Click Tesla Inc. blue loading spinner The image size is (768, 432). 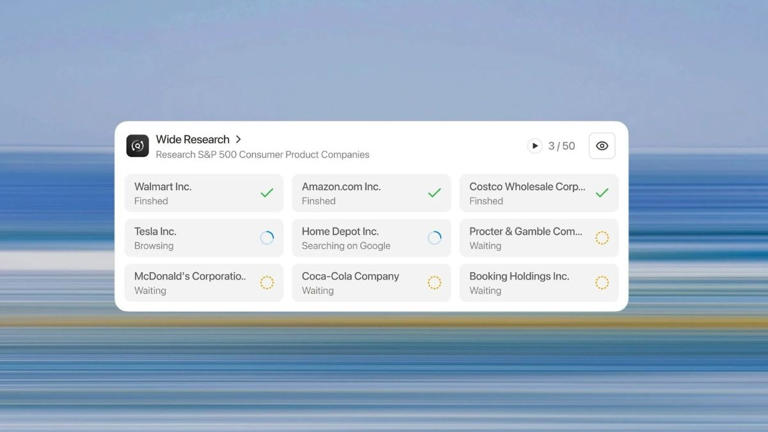click(267, 238)
